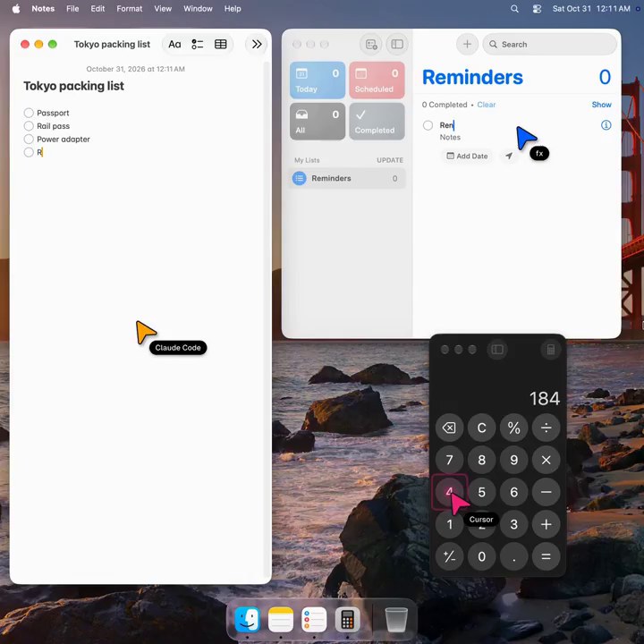The image size is (644, 644).
Task: Click the Reminders Search field
Action: click(x=549, y=45)
